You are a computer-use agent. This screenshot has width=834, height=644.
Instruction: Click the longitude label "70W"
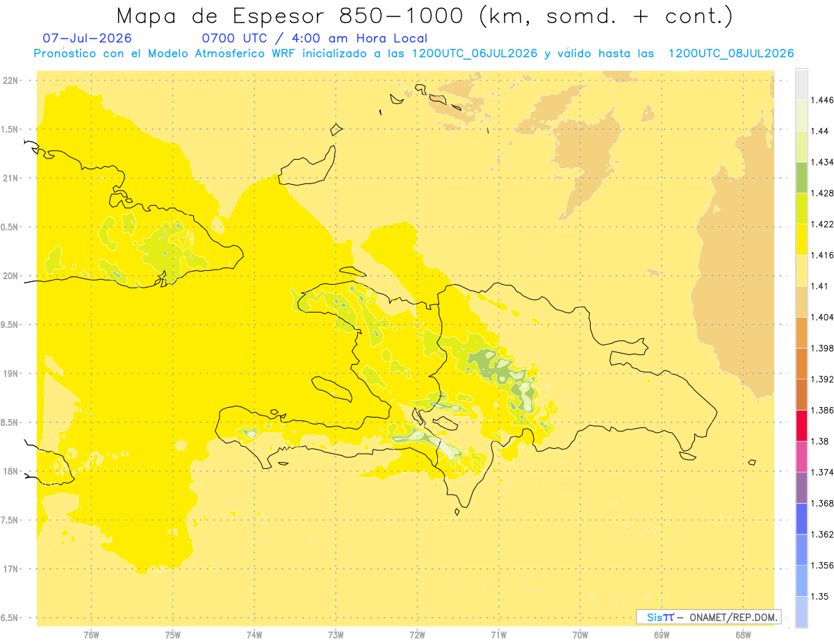tap(580, 635)
